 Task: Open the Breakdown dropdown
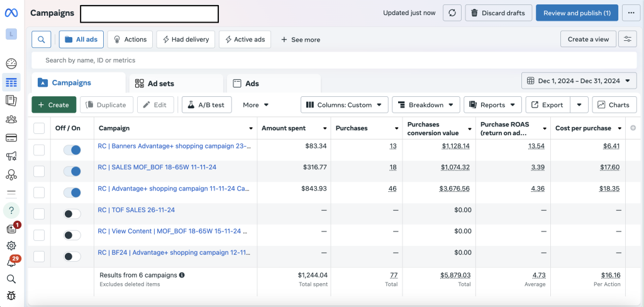pos(426,105)
